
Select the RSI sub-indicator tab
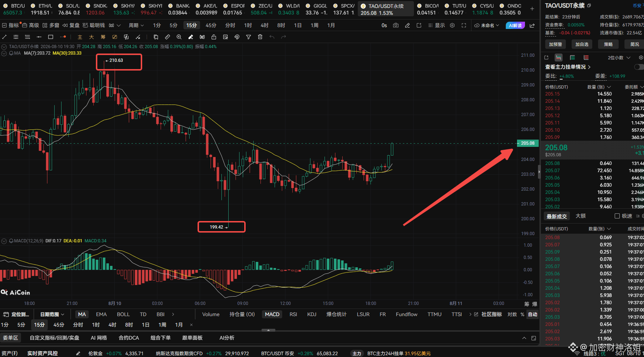[293, 314]
